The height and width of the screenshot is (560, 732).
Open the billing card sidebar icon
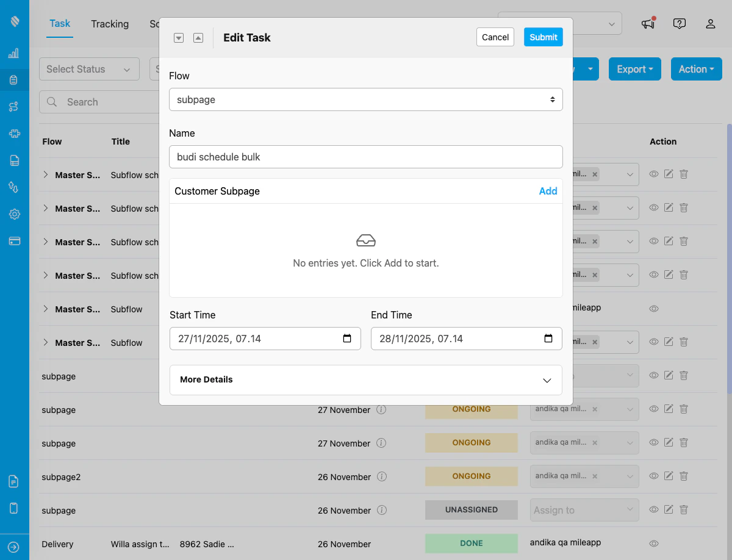14,241
